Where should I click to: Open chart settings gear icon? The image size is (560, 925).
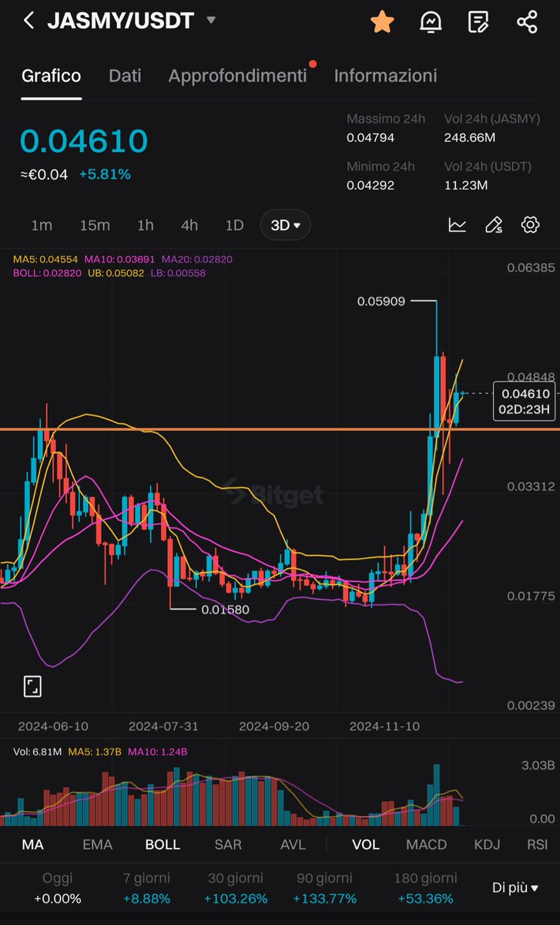pyautogui.click(x=530, y=225)
